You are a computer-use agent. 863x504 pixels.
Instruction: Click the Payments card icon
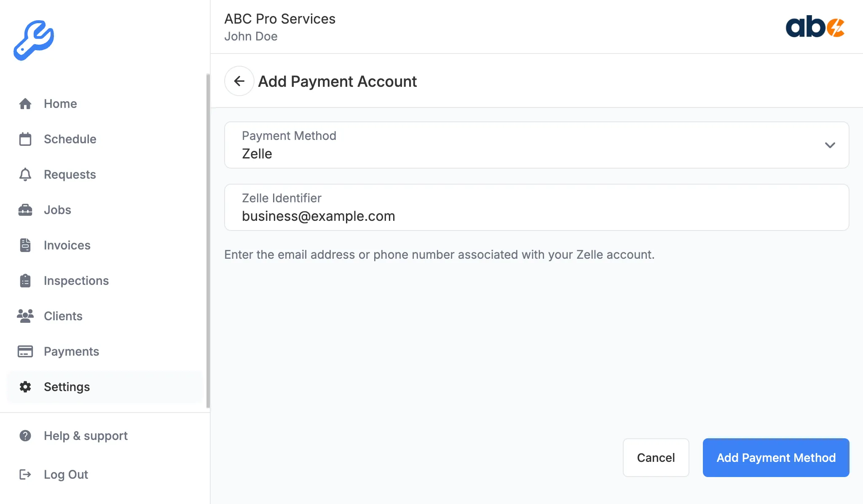point(26,351)
